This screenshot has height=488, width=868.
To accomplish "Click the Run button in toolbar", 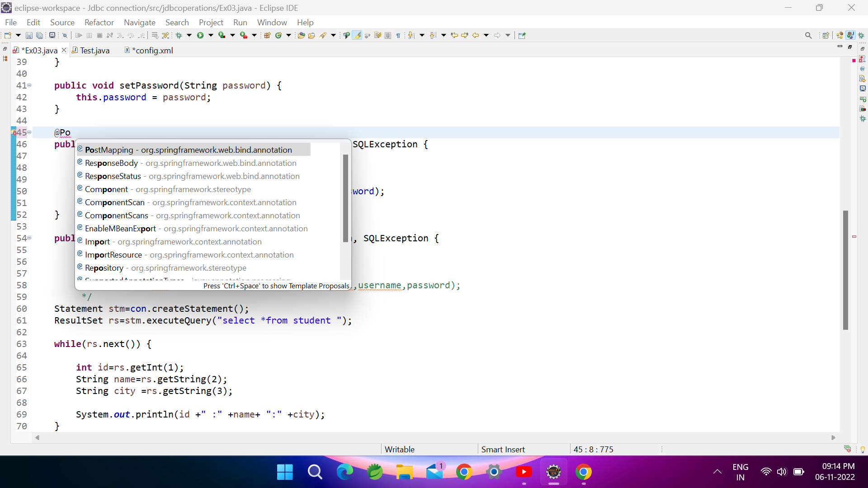I will click(201, 35).
